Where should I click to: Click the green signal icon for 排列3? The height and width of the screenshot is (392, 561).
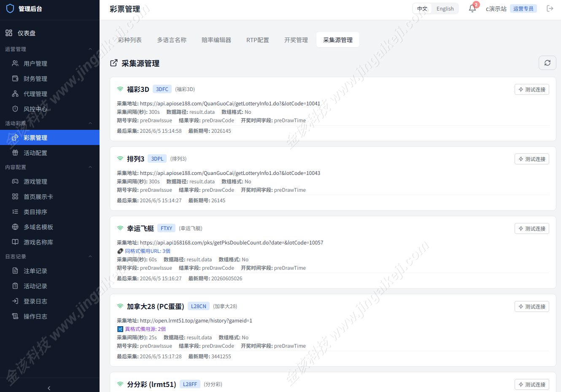[120, 158]
